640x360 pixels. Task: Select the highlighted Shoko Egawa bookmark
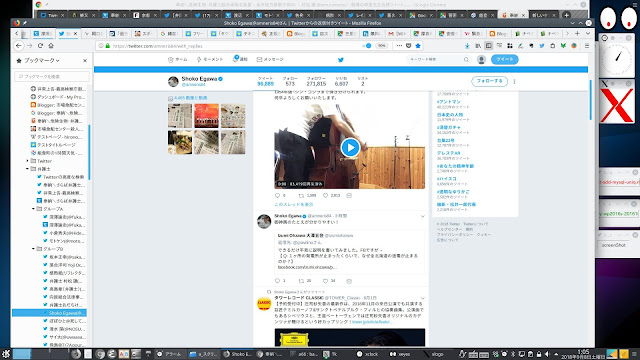[x=49, y=313]
